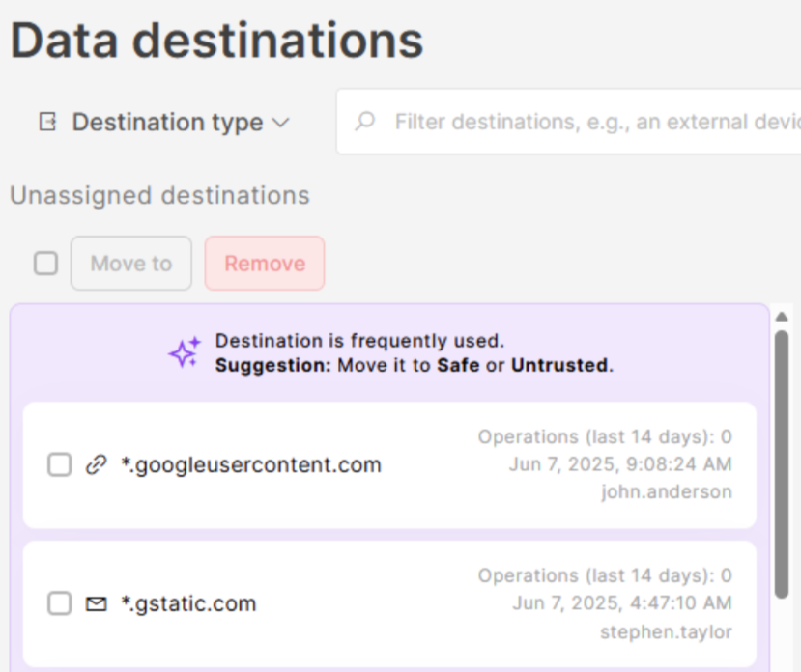
Task: Open the Destination type dropdown
Action: 166,123
